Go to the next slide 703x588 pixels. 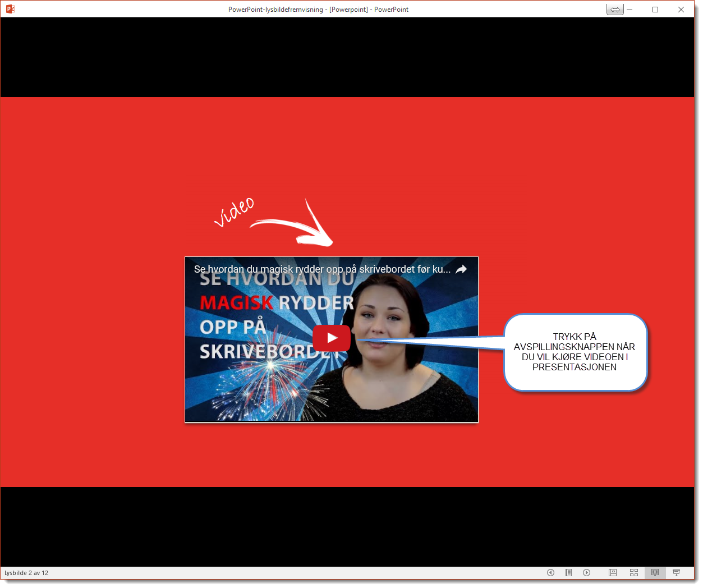[x=586, y=572]
